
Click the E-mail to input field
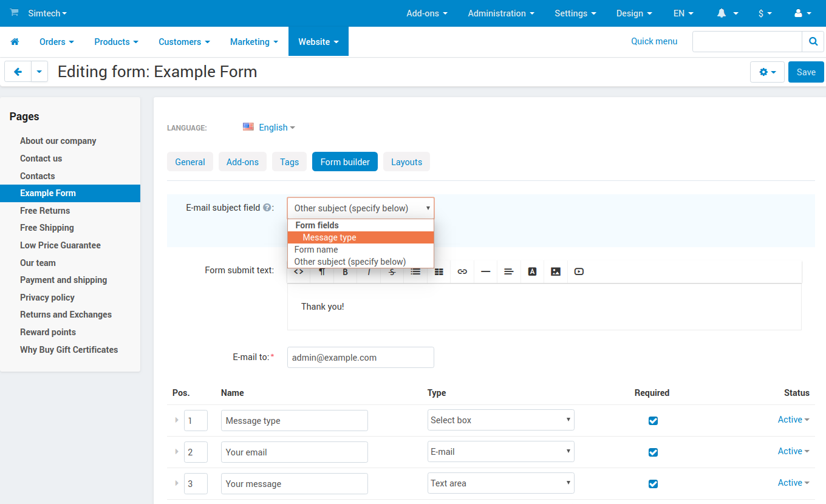361,358
